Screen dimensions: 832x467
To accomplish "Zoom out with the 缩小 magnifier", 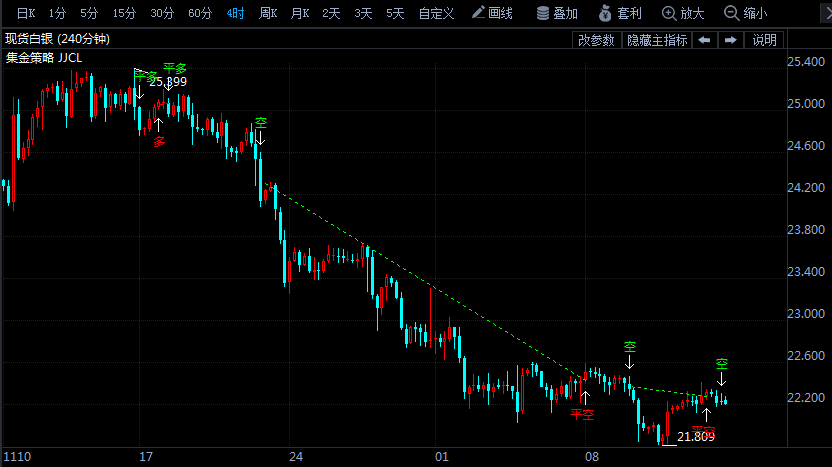I will pyautogui.click(x=746, y=13).
